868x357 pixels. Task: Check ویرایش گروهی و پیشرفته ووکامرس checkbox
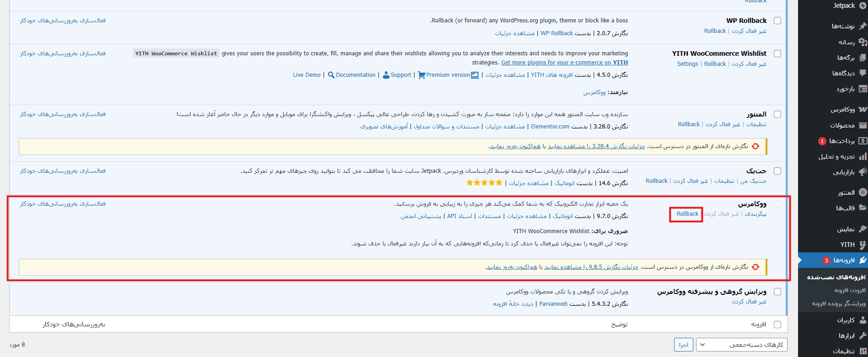(x=777, y=292)
